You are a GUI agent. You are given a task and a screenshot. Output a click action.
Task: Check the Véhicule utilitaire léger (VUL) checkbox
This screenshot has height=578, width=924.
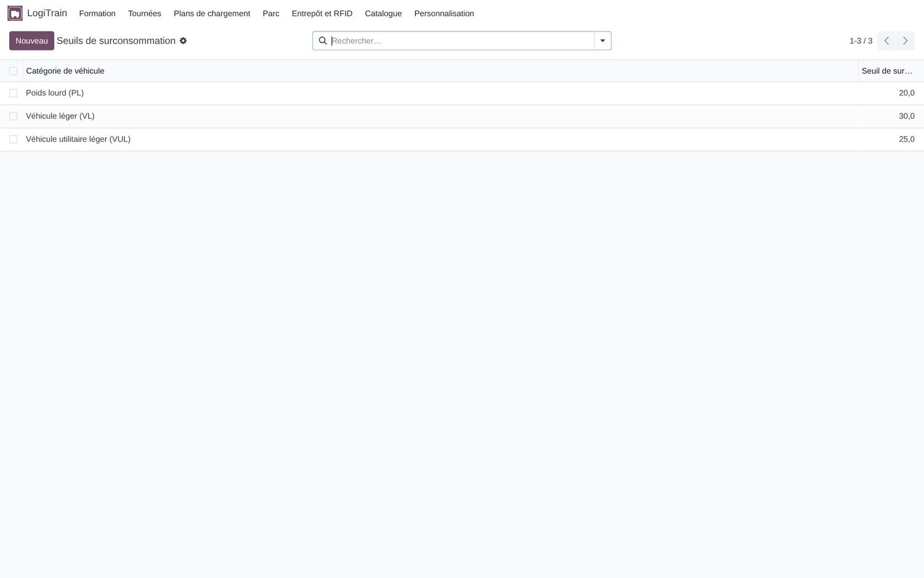[13, 139]
